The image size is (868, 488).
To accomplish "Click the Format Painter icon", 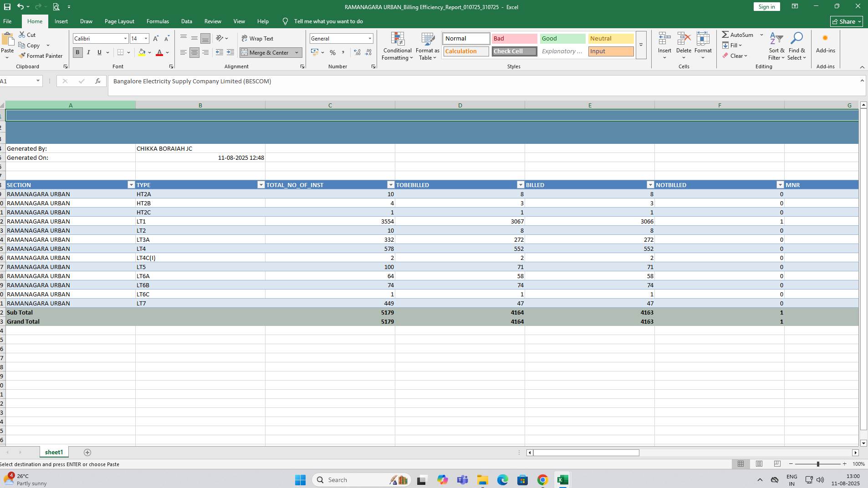I will point(22,56).
